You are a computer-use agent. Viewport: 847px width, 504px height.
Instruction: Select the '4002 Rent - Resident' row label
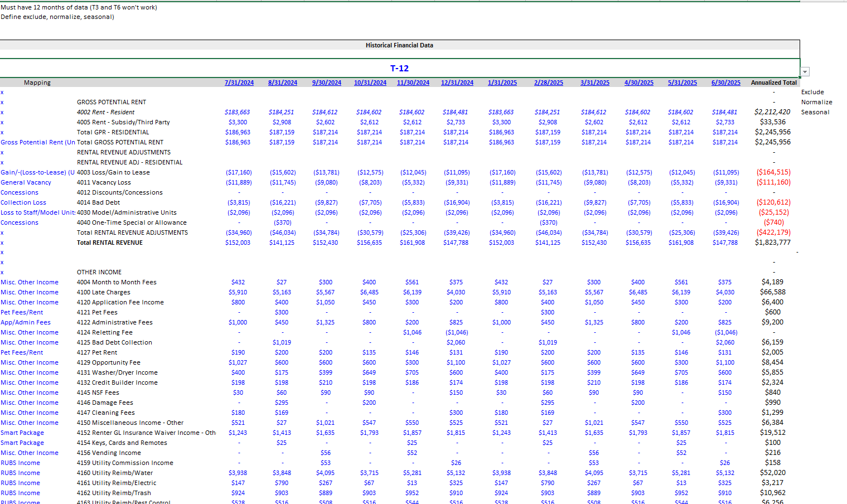tap(105, 112)
